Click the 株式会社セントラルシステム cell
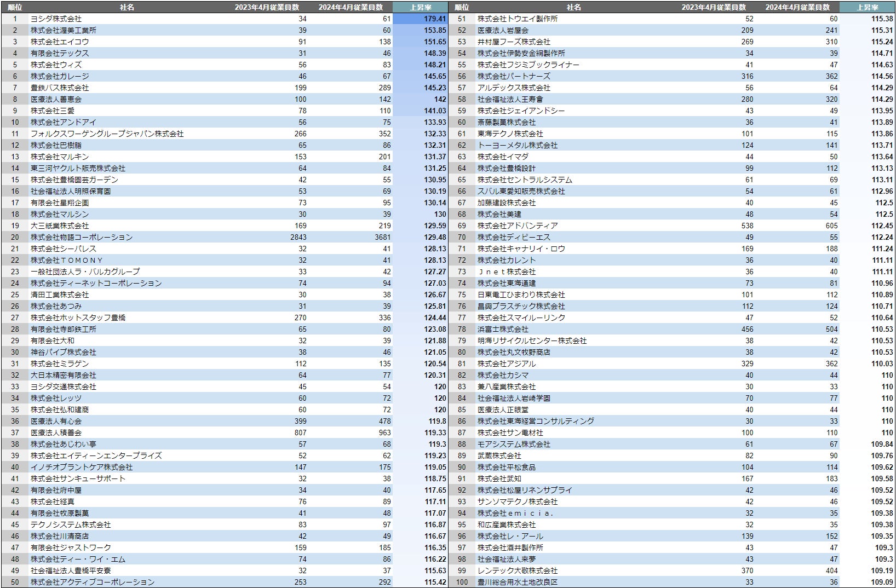 (x=525, y=180)
